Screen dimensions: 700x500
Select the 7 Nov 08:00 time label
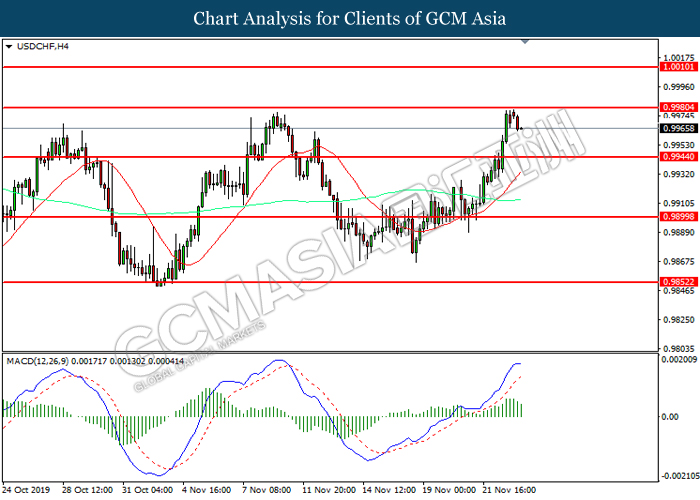(265, 491)
